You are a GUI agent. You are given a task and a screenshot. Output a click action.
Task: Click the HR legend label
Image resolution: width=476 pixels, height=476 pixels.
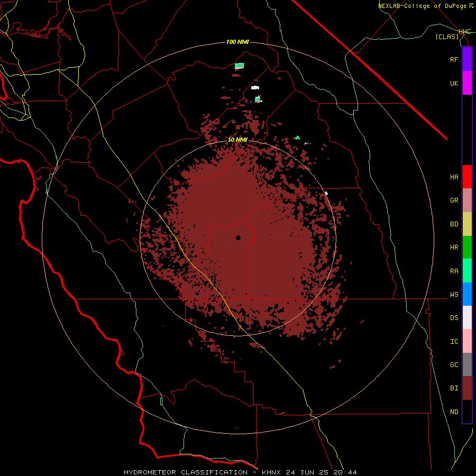pyautogui.click(x=454, y=248)
